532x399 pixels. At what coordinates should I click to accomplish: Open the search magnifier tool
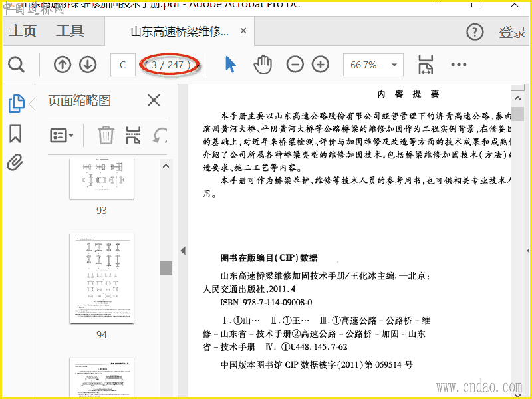point(16,65)
